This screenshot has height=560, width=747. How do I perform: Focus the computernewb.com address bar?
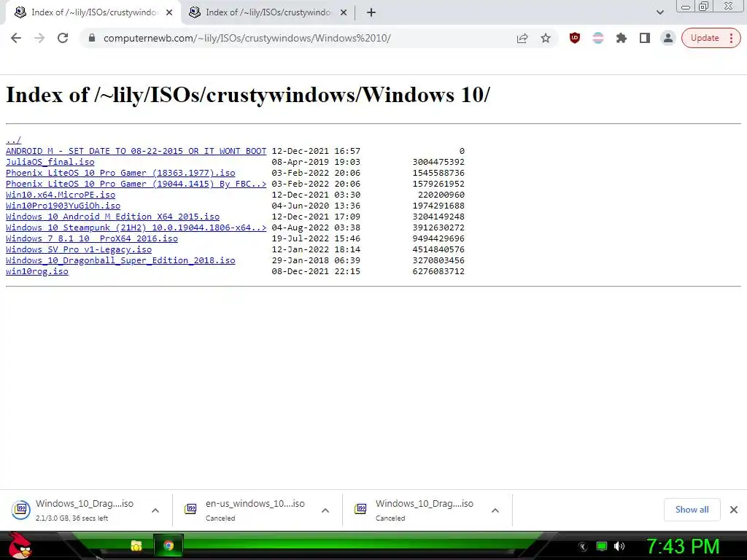pyautogui.click(x=305, y=38)
